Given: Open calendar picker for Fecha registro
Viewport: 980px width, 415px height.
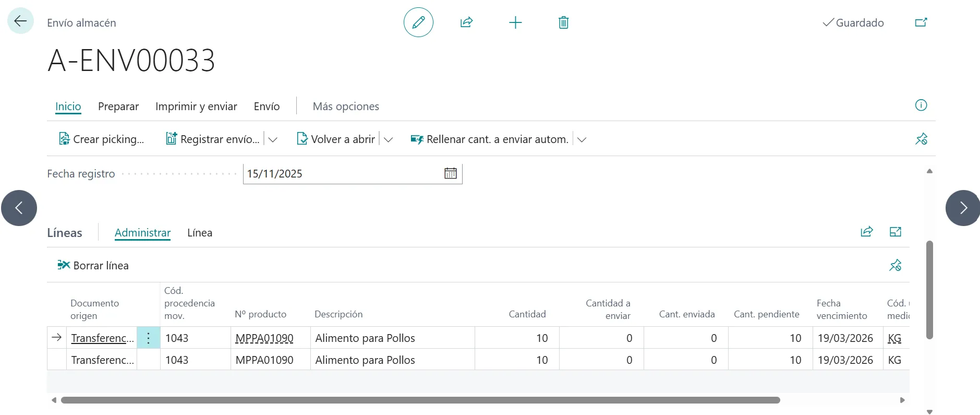Looking at the screenshot, I should pos(450,174).
